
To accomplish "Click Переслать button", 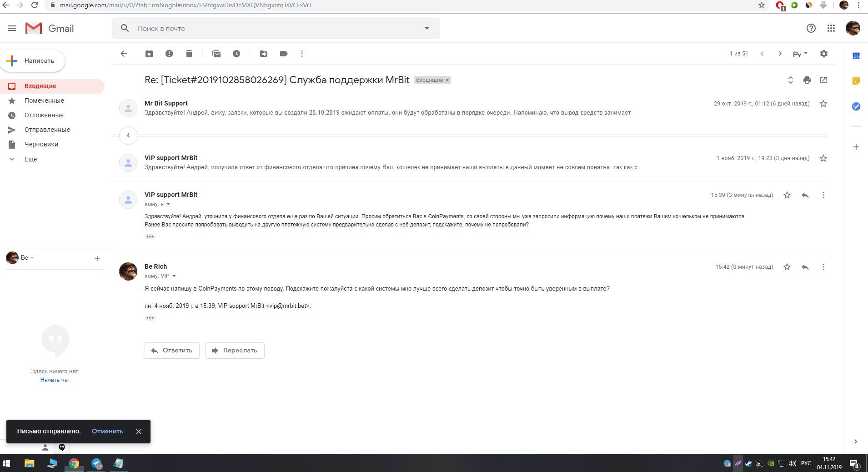I will [235, 351].
